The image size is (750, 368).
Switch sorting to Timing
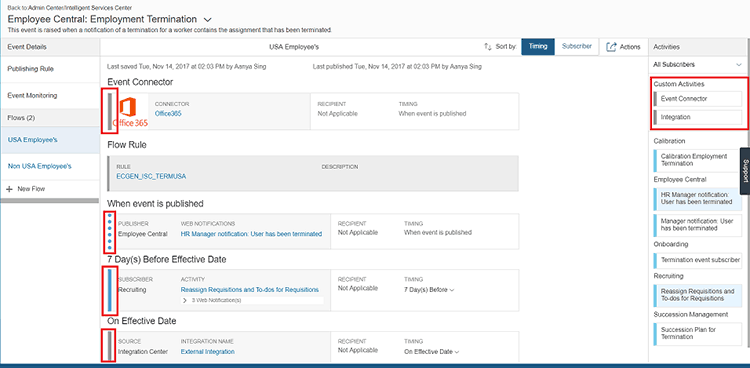(538, 46)
